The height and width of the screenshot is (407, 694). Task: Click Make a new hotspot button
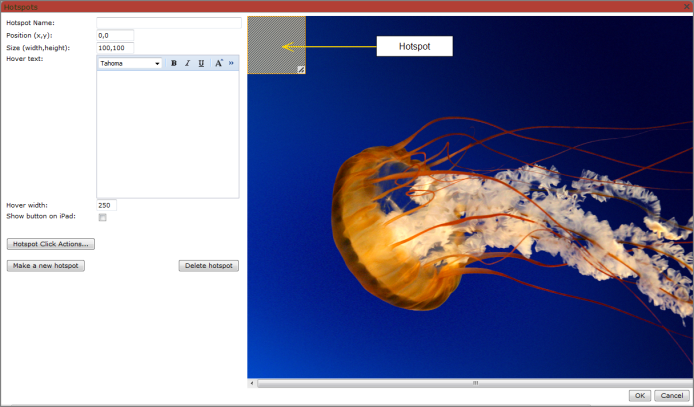[x=46, y=265]
